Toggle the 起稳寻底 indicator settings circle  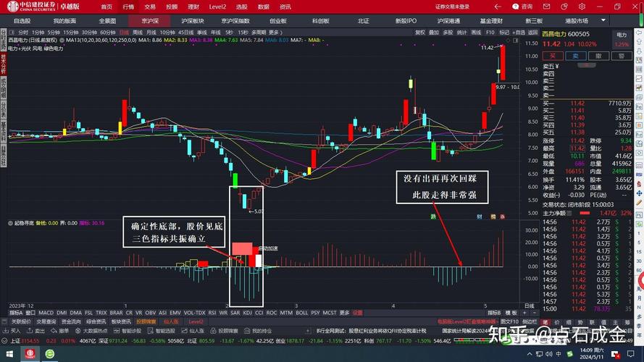click(x=10, y=223)
